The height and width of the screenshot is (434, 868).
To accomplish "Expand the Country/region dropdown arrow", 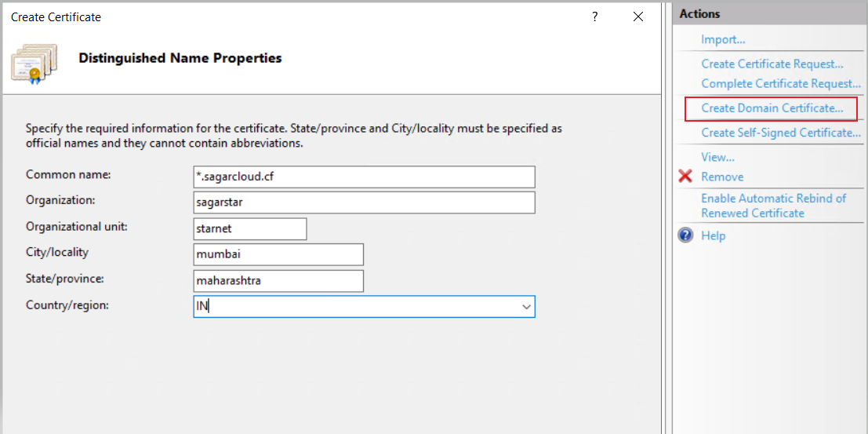I will (x=526, y=307).
